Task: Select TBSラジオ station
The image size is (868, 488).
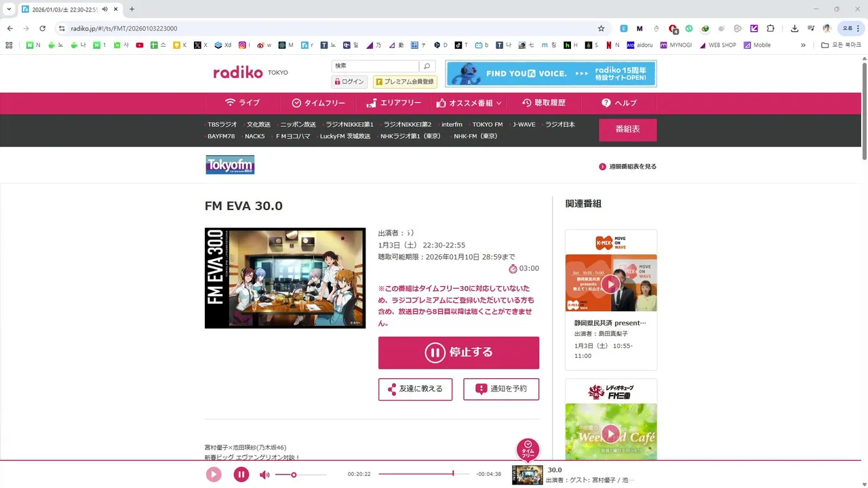Action: pos(222,125)
